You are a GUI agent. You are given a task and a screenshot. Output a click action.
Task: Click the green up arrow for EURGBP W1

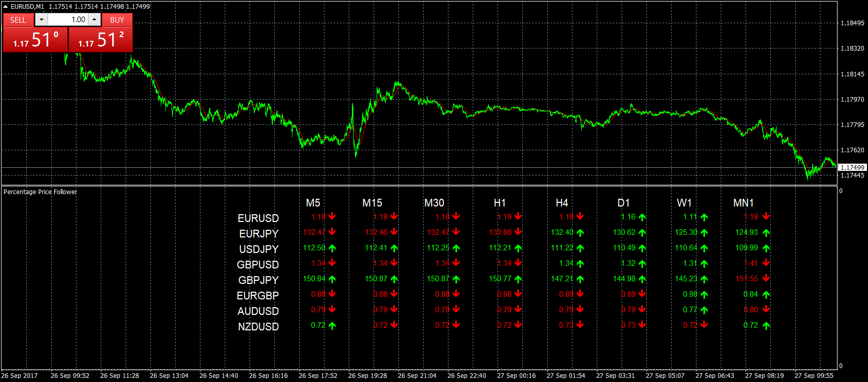tap(704, 295)
